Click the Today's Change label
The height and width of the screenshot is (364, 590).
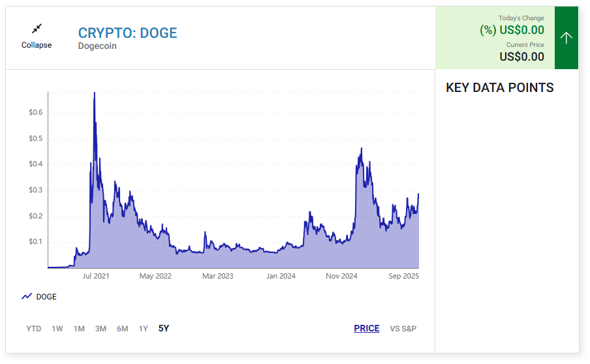[x=521, y=18]
